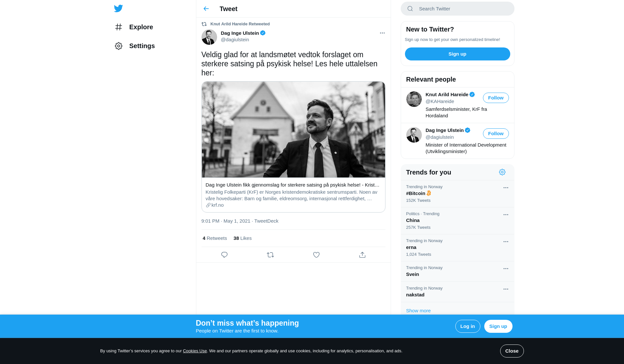Follow Dag Inge Ulstein
This screenshot has height=364, width=624.
pos(496,134)
